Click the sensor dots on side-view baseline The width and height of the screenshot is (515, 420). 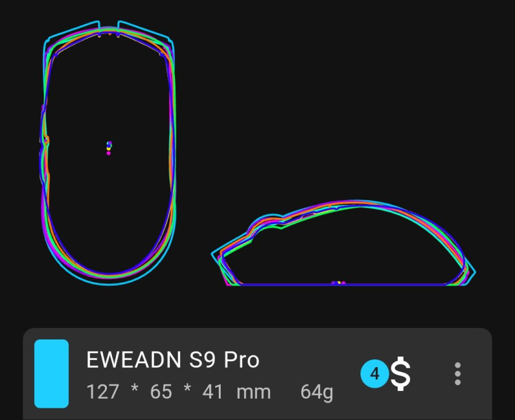click(339, 283)
